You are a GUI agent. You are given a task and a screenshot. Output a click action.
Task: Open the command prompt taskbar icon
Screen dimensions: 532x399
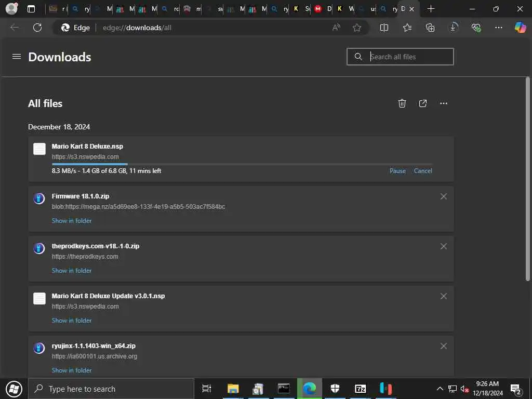[x=284, y=389]
